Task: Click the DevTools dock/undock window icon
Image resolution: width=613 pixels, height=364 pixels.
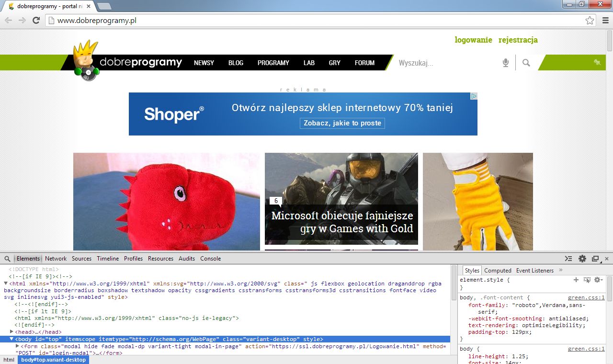Action: [595, 259]
